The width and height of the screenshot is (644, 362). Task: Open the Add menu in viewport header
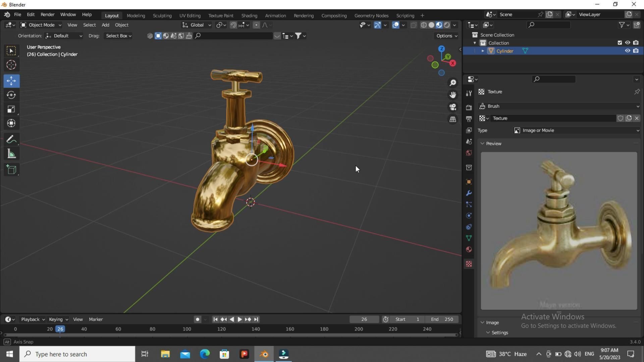(105, 25)
